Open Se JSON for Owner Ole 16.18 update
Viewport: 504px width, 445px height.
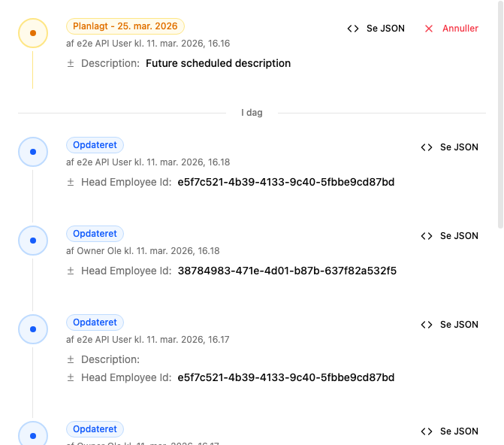[449, 236]
